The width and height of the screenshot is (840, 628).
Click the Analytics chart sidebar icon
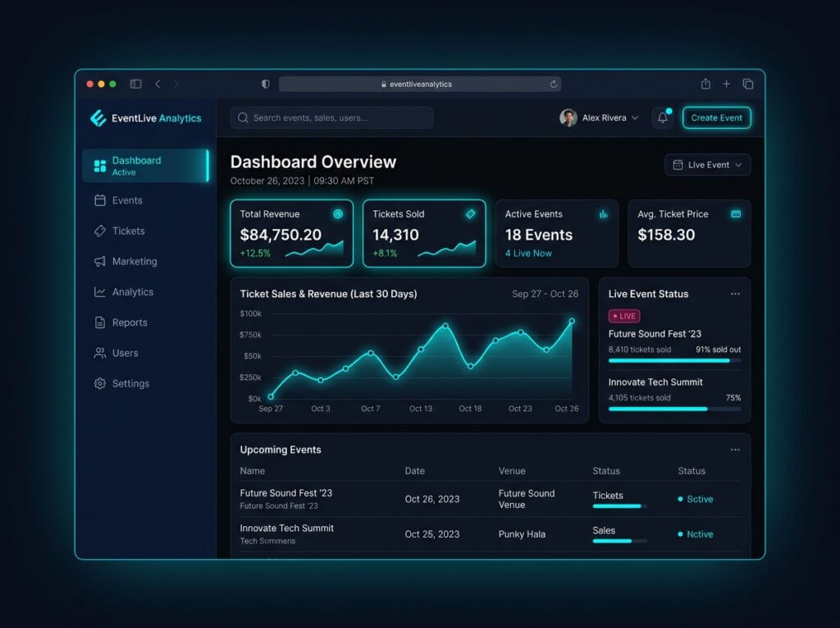(99, 291)
